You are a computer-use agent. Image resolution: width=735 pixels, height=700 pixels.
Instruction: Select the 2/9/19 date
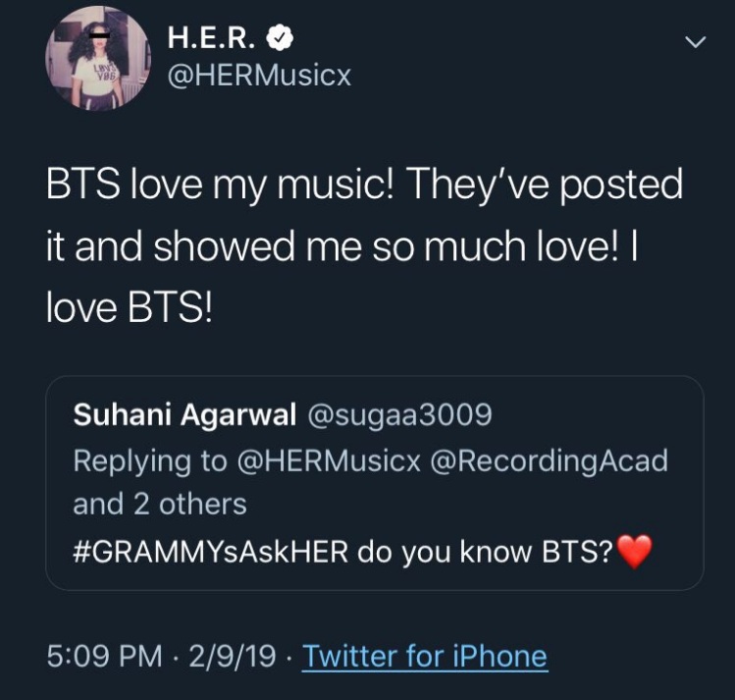232,655
